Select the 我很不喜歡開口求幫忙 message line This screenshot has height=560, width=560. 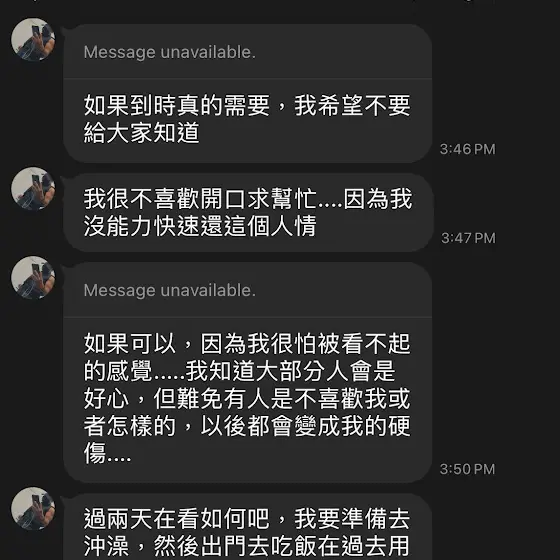(248, 199)
